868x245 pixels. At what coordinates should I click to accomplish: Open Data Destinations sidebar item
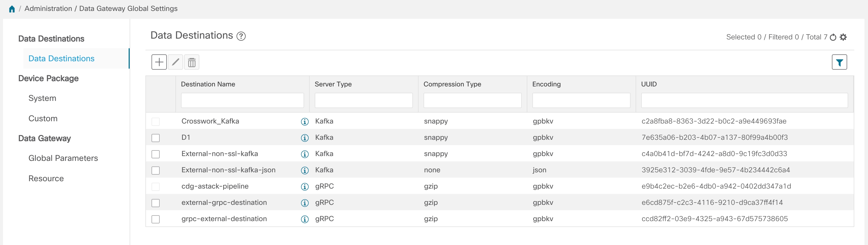pyautogui.click(x=61, y=59)
